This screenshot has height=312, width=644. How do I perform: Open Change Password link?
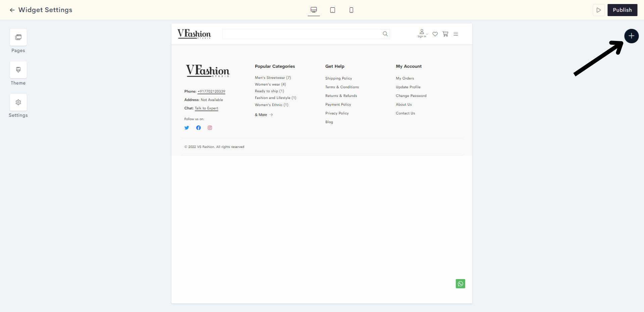coord(411,96)
